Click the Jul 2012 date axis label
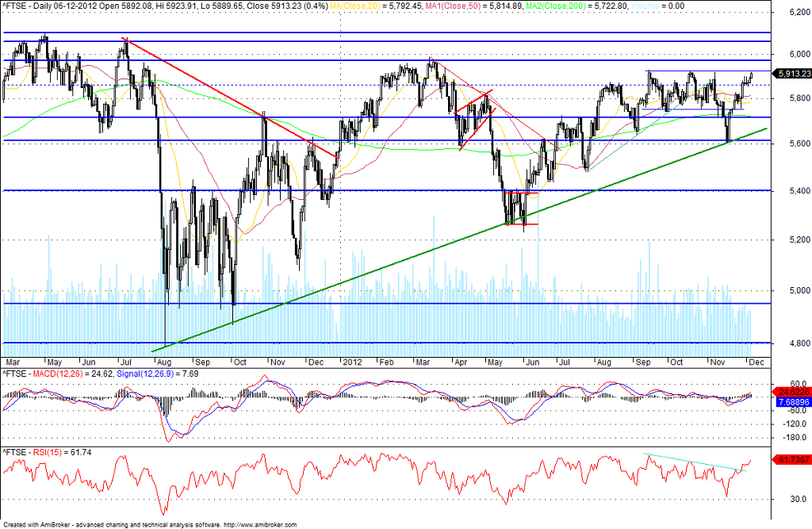The height and width of the screenshot is (529, 812). pos(565,362)
